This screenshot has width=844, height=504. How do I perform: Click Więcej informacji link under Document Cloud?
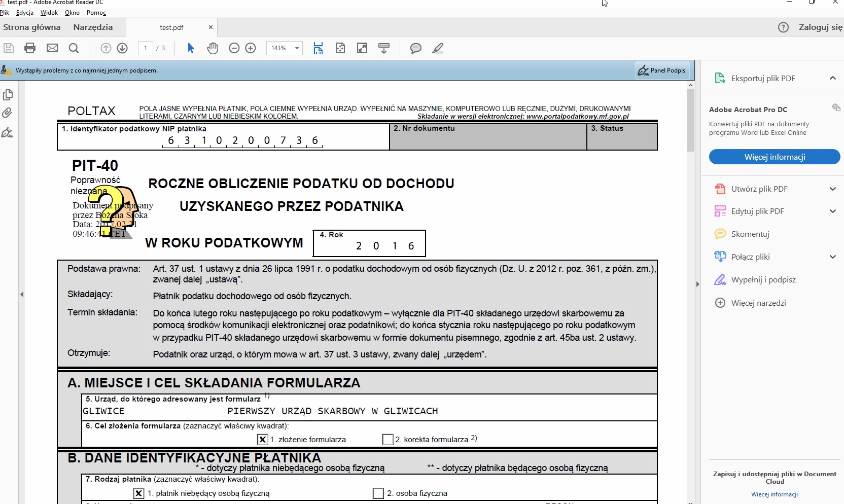(x=775, y=494)
